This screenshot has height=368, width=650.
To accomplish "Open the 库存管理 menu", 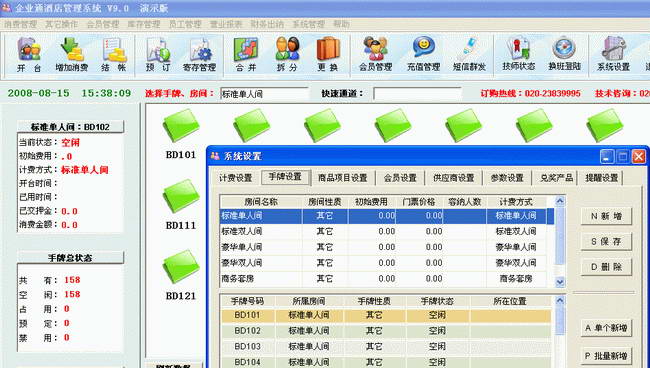I will (x=143, y=24).
